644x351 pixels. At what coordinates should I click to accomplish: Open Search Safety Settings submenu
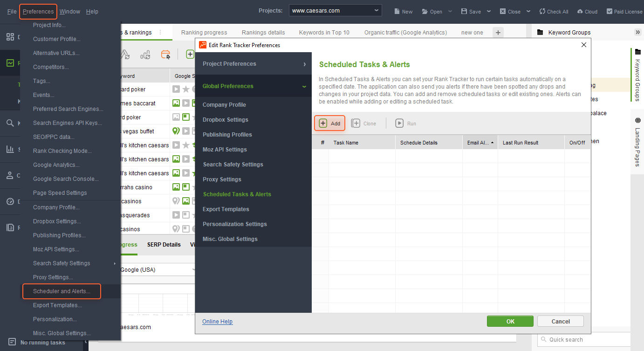71,263
